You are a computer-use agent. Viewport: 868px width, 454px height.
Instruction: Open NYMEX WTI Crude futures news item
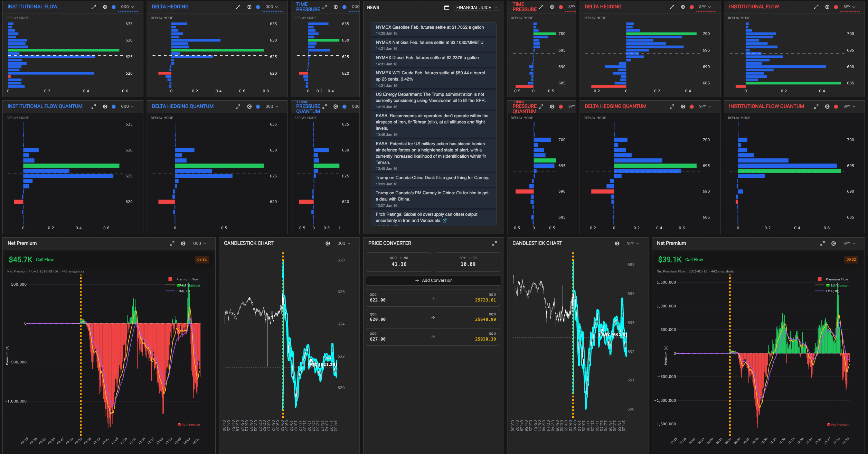tap(433, 79)
